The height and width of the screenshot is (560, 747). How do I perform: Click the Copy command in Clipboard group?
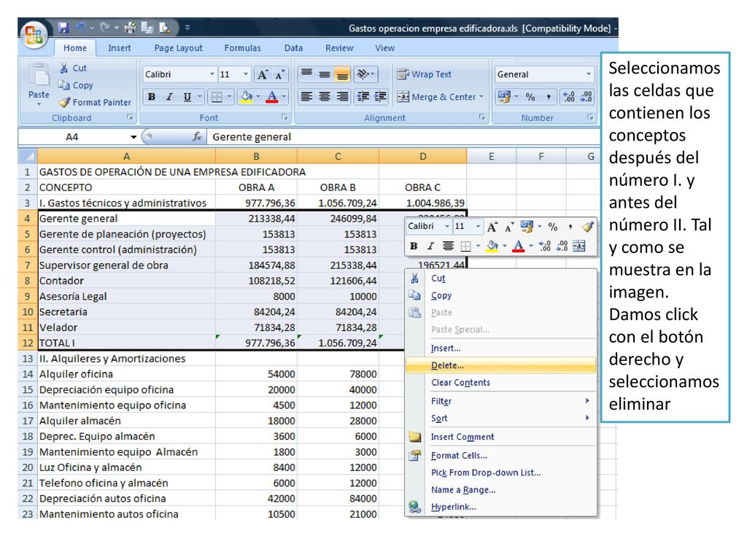click(75, 85)
